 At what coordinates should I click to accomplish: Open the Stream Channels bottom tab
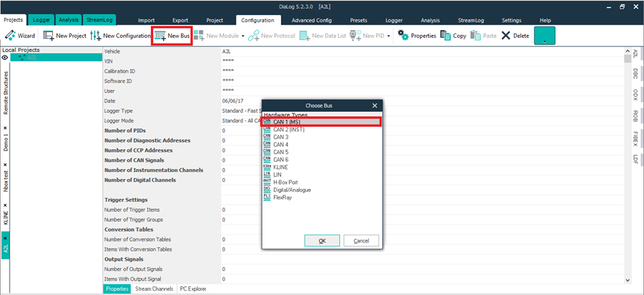pyautogui.click(x=154, y=289)
